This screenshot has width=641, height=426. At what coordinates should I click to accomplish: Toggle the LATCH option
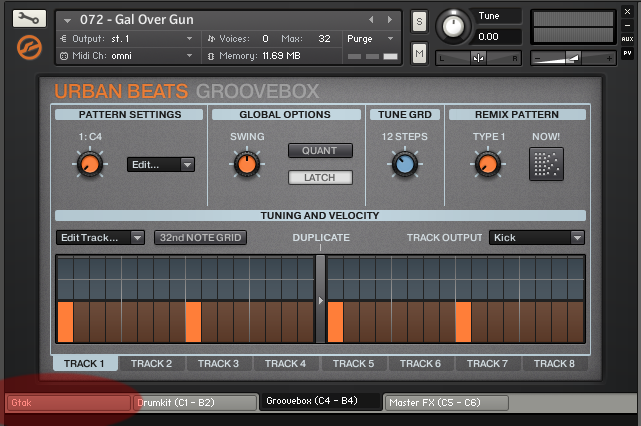320,178
